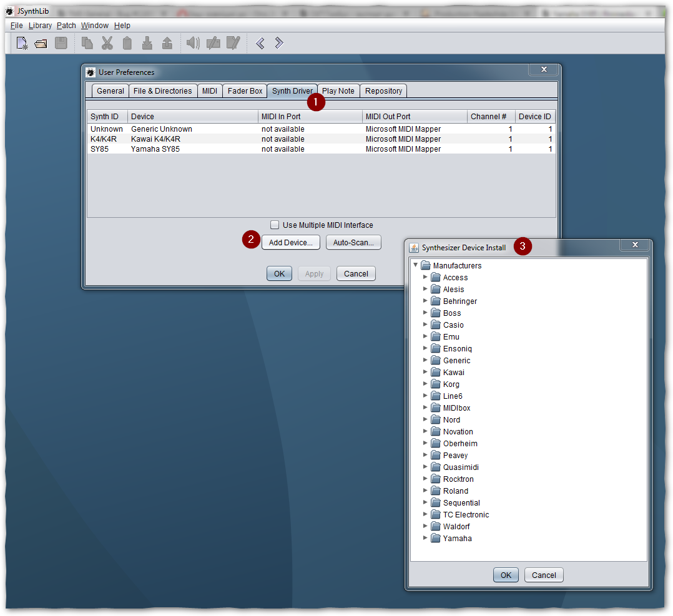Click the Yamaha folder icon
Screen dimensions: 673x616
pos(436,538)
